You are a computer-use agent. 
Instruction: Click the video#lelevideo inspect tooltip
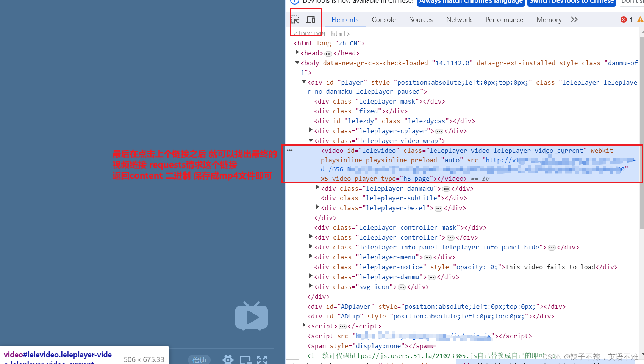(x=84, y=355)
